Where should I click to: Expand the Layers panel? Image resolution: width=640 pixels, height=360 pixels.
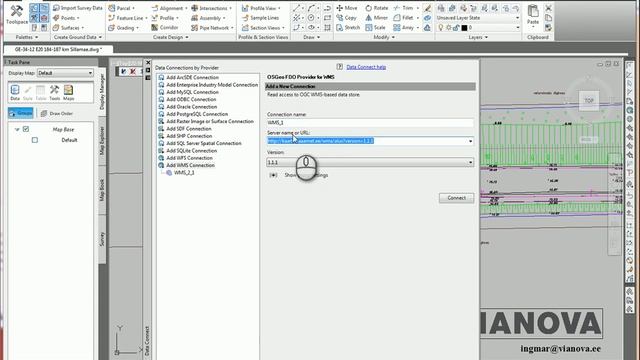coord(478,37)
